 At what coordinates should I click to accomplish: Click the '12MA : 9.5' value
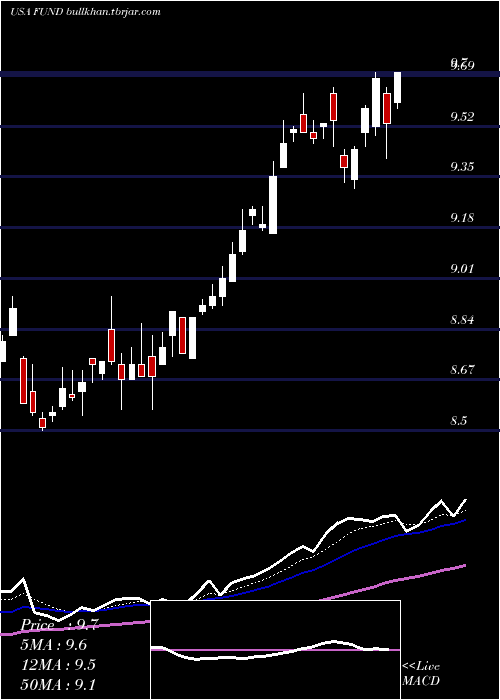tap(58, 665)
